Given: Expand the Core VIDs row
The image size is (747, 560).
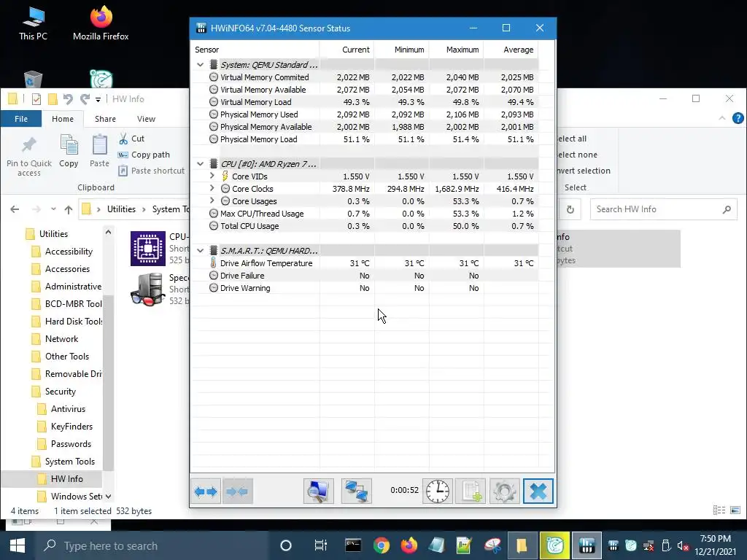Looking at the screenshot, I should click(212, 176).
